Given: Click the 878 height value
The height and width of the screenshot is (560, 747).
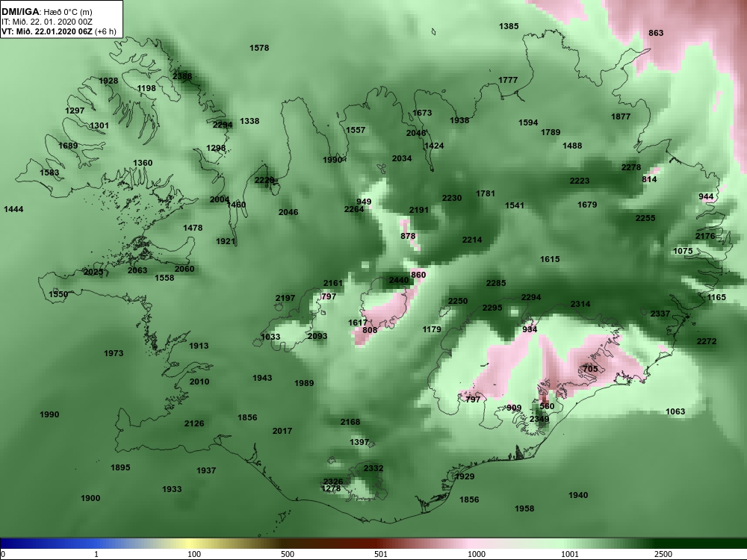Looking at the screenshot, I should pos(408,237).
